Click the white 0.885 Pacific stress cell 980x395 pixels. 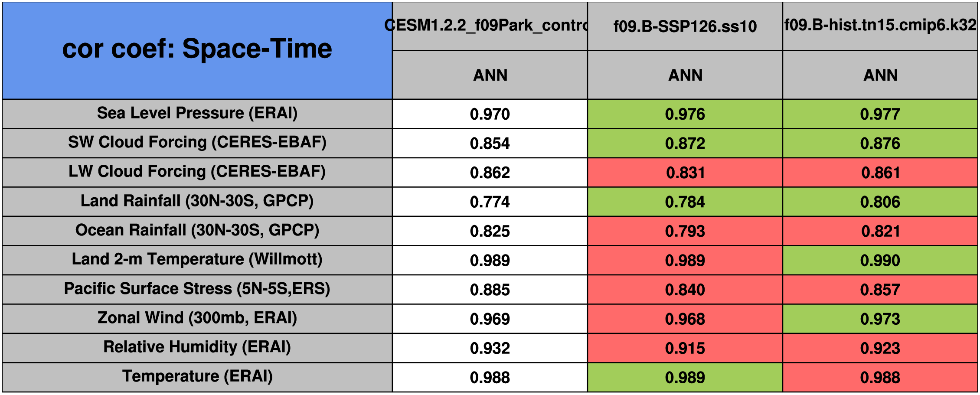pos(490,290)
